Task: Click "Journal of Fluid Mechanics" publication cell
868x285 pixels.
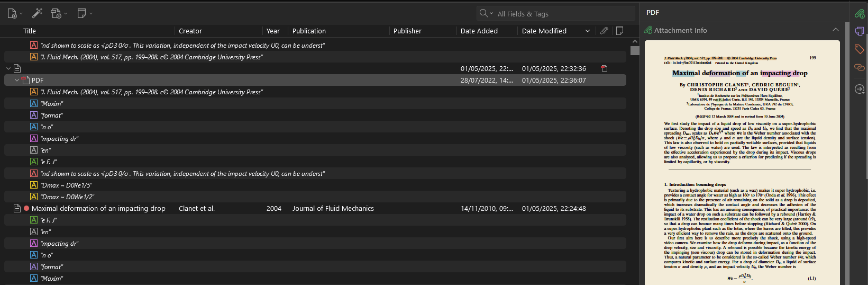Action: [333, 208]
